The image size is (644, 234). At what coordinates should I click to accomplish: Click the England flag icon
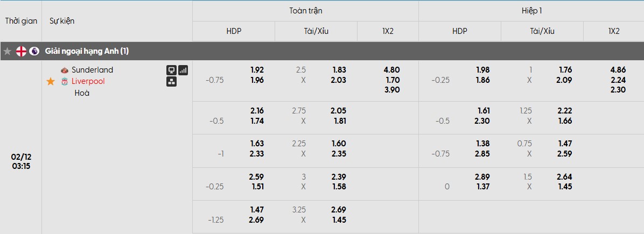[x=21, y=52]
